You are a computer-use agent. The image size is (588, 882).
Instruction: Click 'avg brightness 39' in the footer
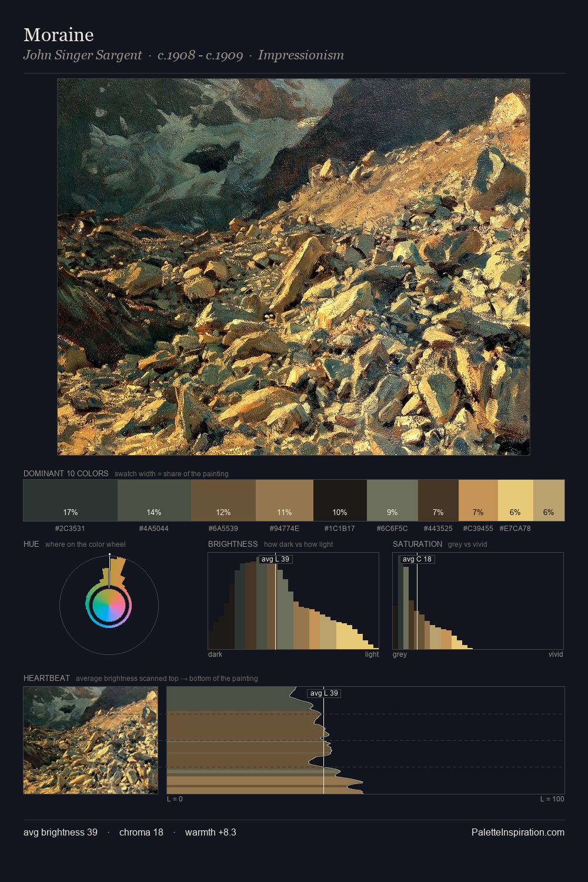pyautogui.click(x=61, y=833)
